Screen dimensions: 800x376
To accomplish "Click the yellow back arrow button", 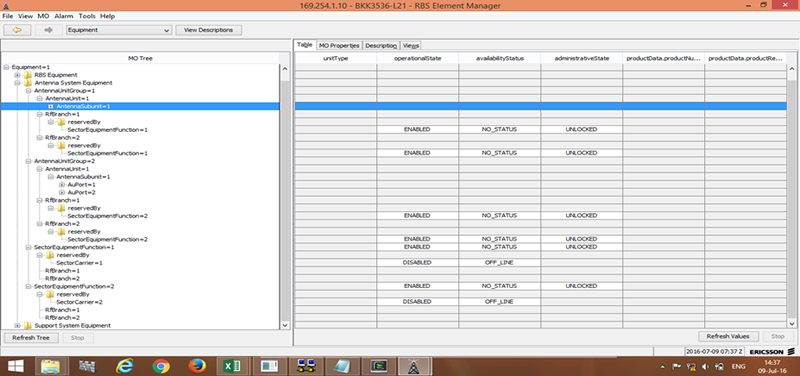I will [18, 30].
